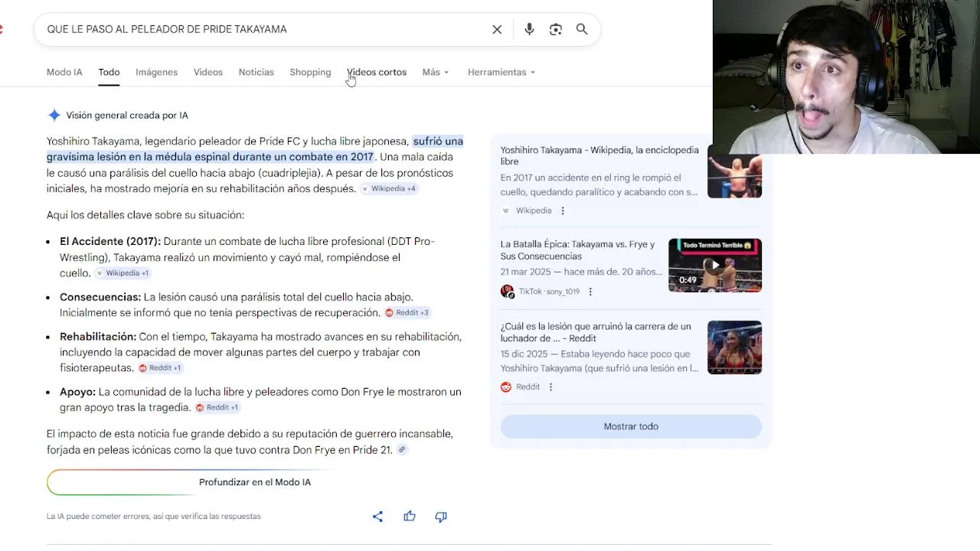Screen dimensions: 980x551
Task: Click Consecuencias: heading text
Action: pos(100,297)
